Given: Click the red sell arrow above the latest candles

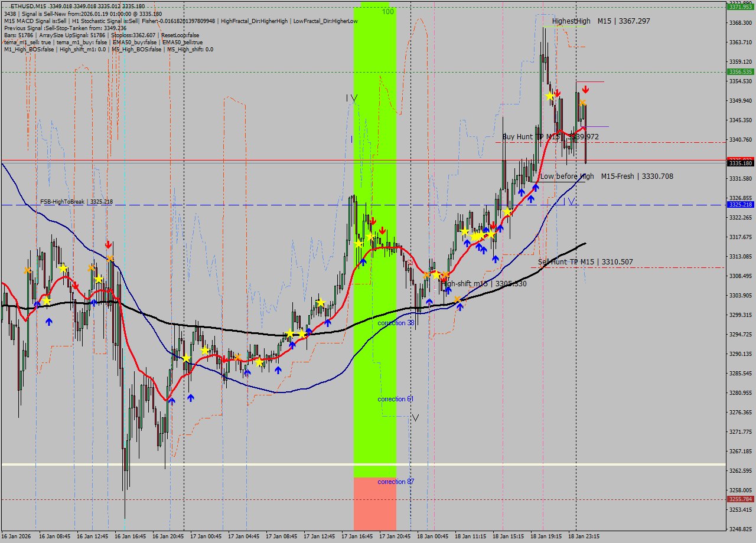Looking at the screenshot, I should coord(585,90).
